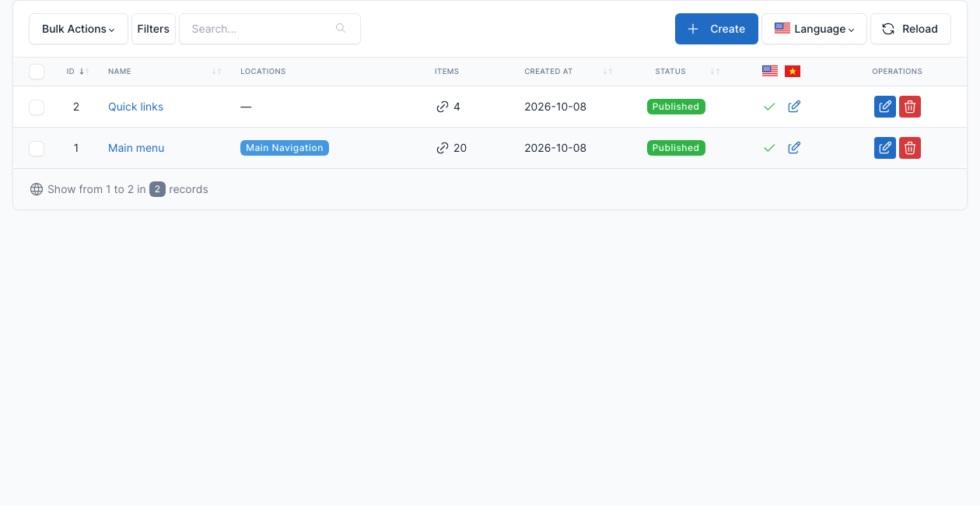Delete the Quick links menu via trash icon
980x506 pixels.
coord(910,107)
